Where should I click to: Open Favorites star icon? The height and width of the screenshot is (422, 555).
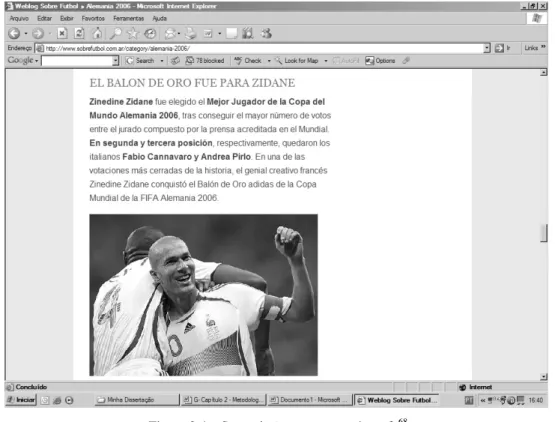(x=133, y=34)
